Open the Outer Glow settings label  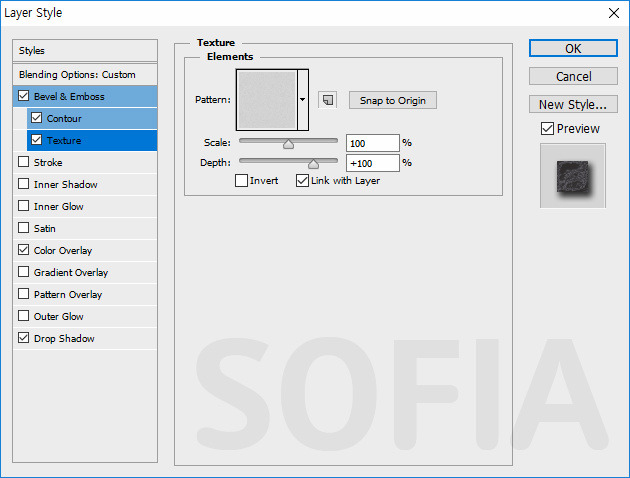pos(59,317)
